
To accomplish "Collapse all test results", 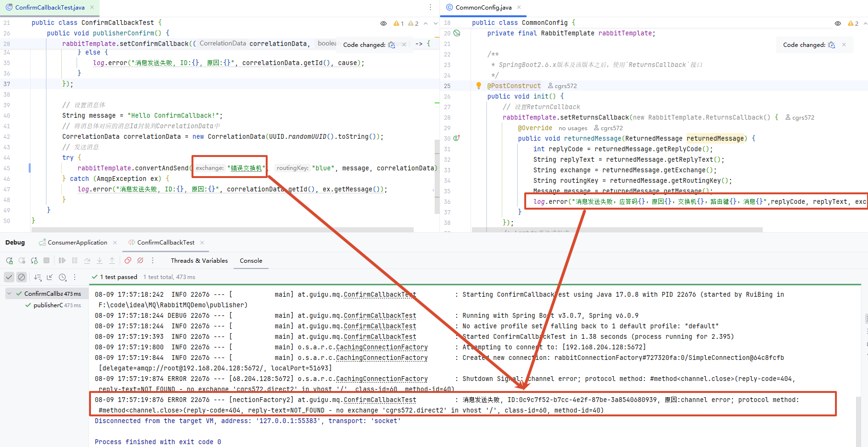I will pyautogui.click(x=50, y=277).
